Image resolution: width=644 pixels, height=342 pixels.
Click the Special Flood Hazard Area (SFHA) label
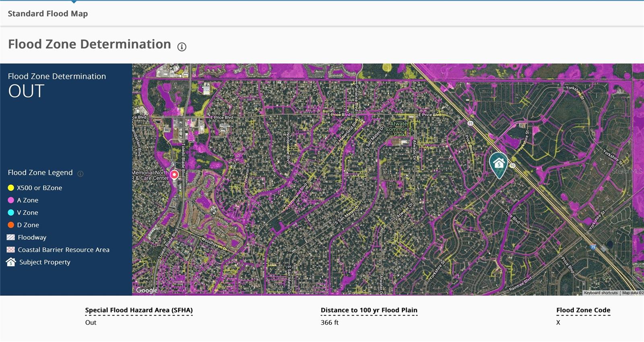pos(139,310)
